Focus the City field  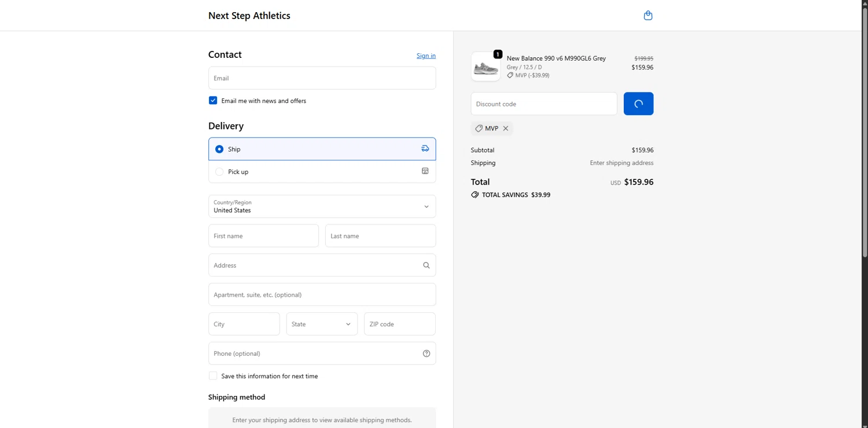244,324
